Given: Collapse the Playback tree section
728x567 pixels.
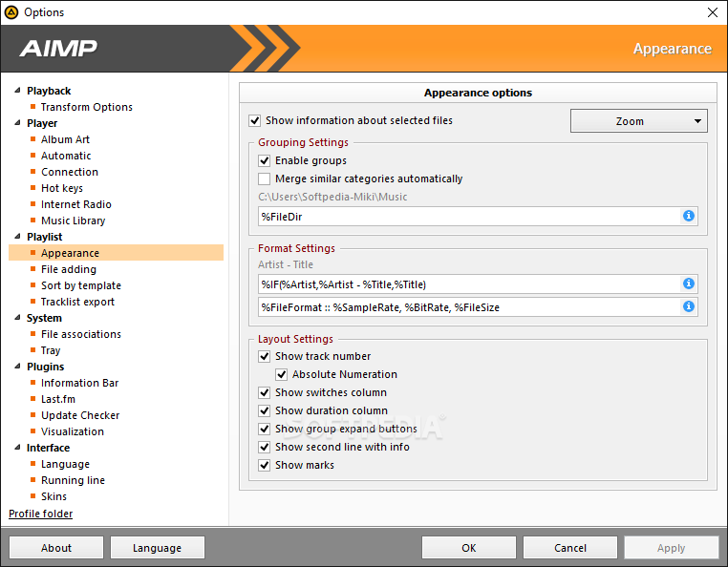Looking at the screenshot, I should (x=17, y=91).
